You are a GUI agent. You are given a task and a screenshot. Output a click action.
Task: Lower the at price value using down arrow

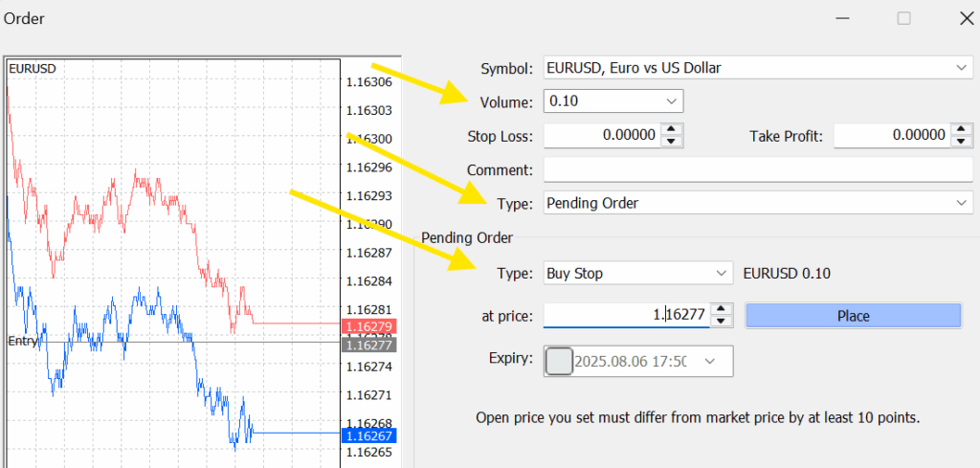(x=724, y=322)
